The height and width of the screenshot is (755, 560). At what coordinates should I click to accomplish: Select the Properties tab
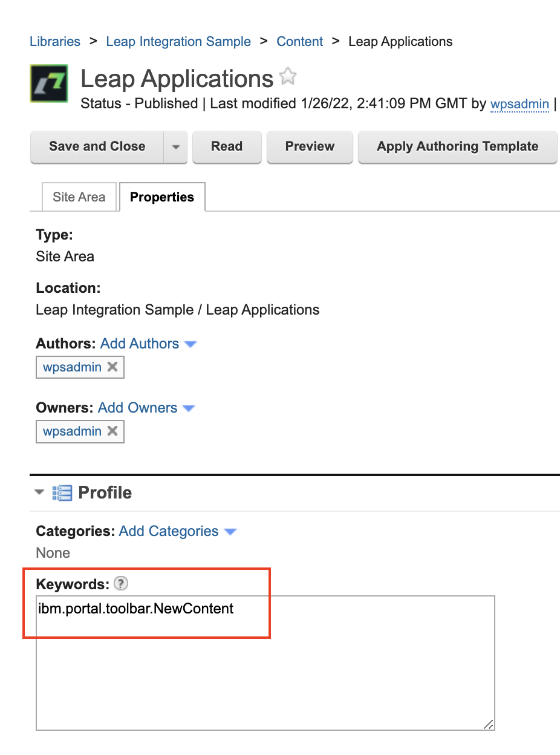coord(161,197)
